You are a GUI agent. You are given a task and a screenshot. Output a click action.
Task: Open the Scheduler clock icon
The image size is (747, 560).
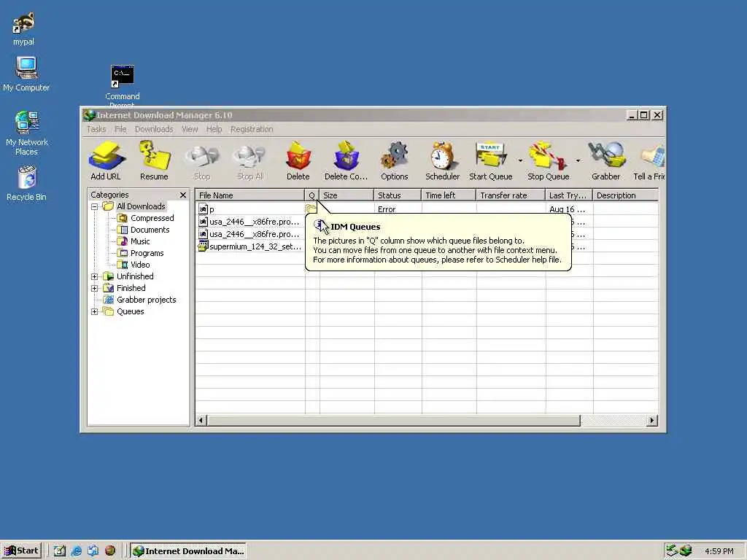443,161
